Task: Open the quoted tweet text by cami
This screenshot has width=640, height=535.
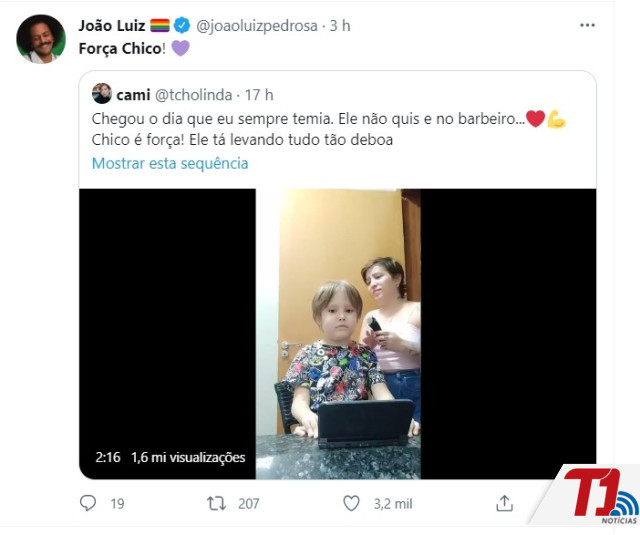Action: (x=329, y=129)
